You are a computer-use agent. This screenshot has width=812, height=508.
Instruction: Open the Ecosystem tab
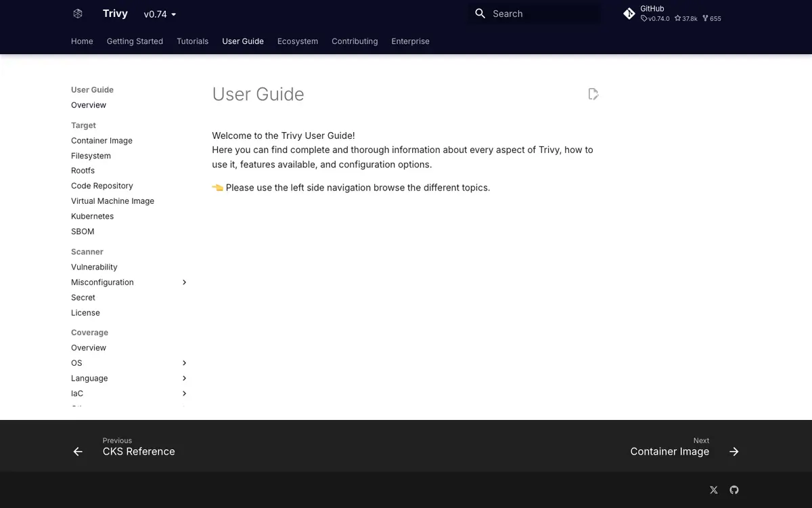(x=298, y=41)
